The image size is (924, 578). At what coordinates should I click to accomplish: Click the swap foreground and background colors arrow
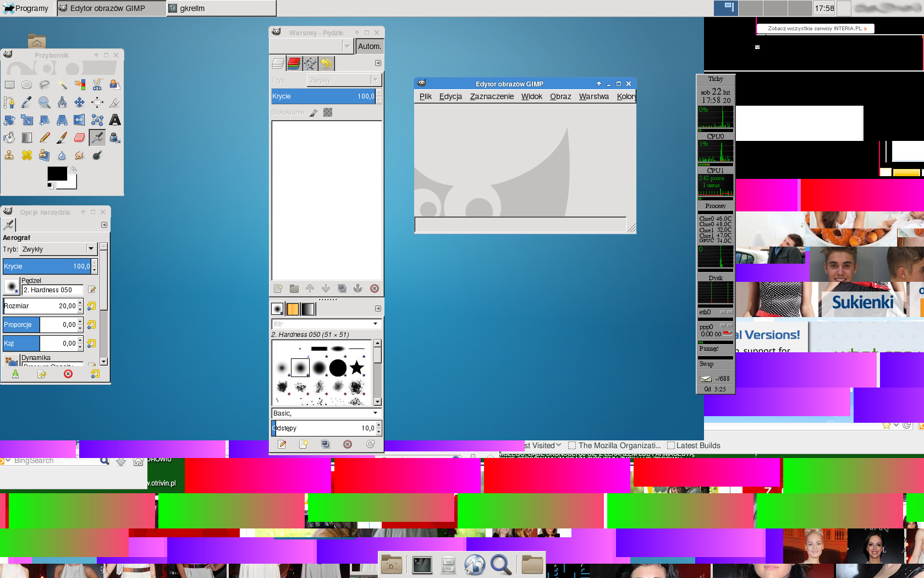pyautogui.click(x=74, y=170)
